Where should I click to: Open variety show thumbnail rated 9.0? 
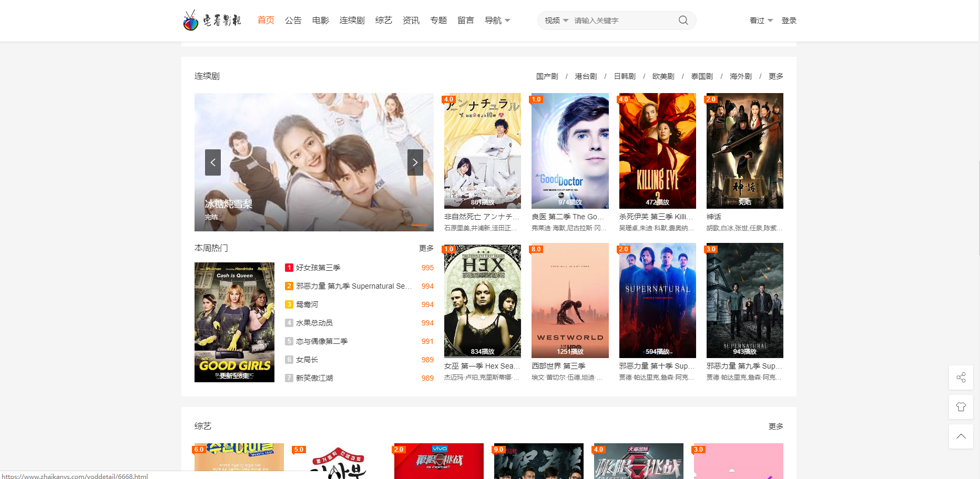tap(539, 461)
